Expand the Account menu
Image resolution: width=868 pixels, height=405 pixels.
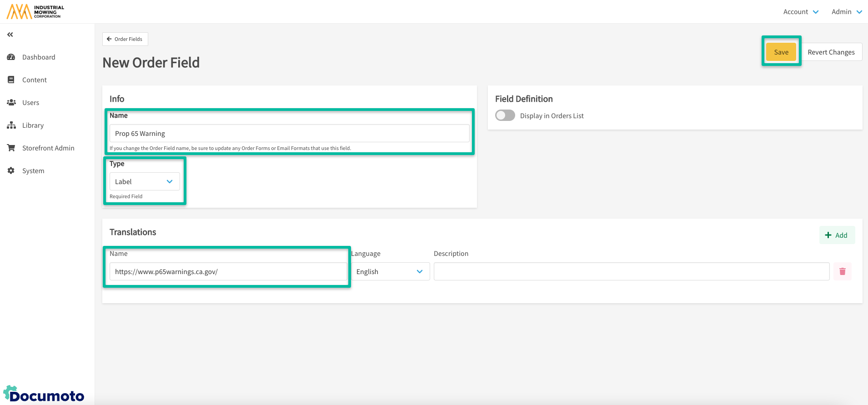coord(800,12)
